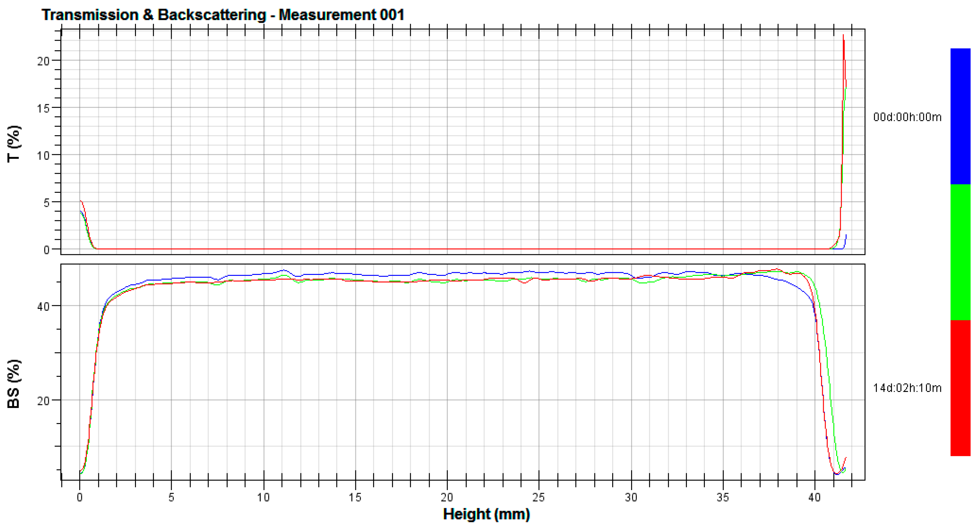Click the 0 tick label on T axis
Screen dimensions: 980x531
coord(46,250)
